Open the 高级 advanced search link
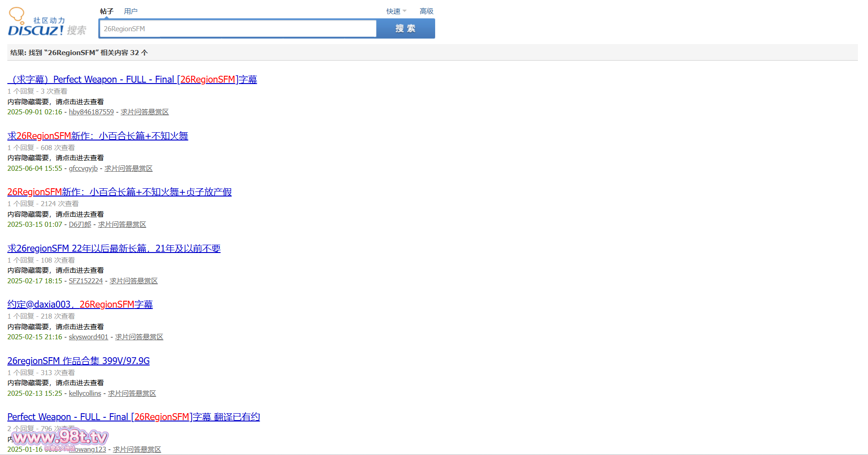 pos(426,11)
